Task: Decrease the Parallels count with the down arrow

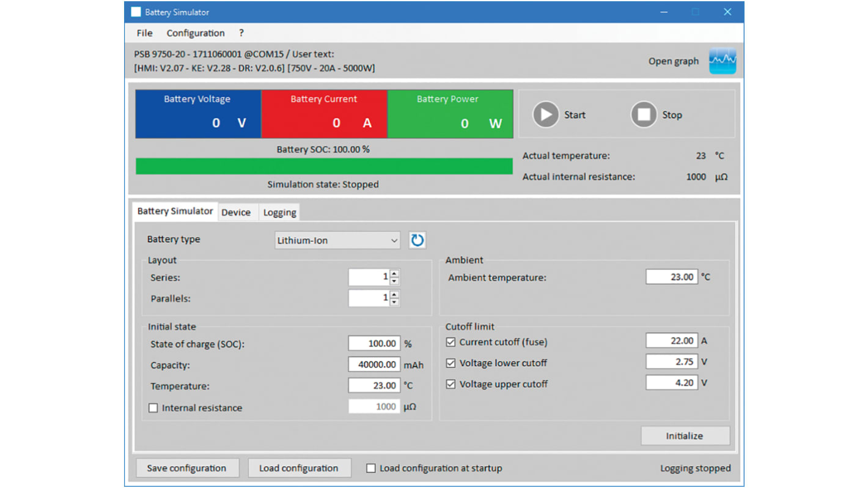Action: pyautogui.click(x=394, y=302)
